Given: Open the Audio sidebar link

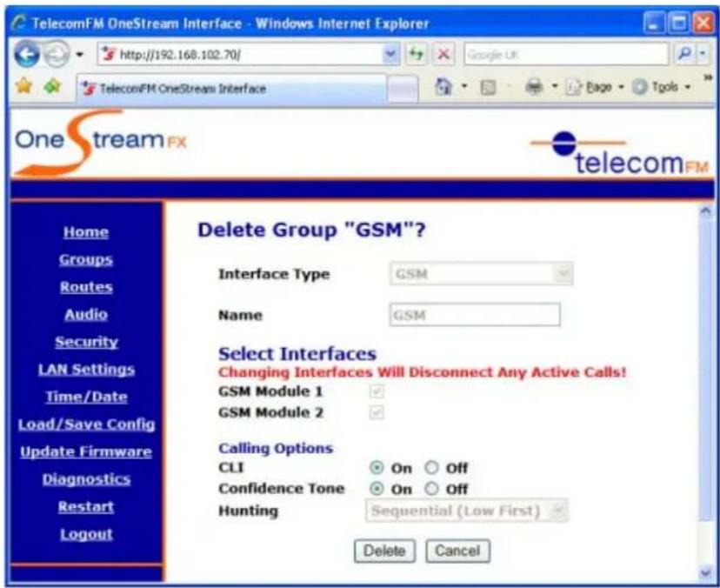Looking at the screenshot, I should click(86, 315).
